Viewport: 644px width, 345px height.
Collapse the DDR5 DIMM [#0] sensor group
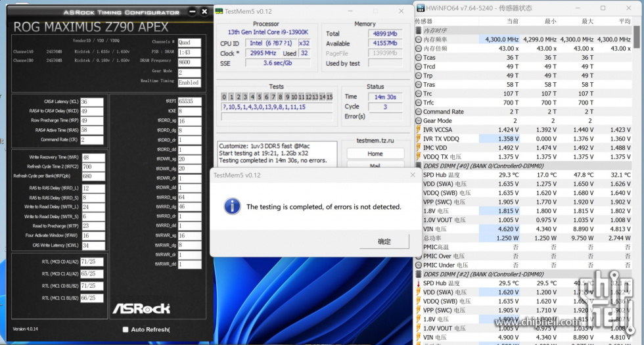click(524, 166)
